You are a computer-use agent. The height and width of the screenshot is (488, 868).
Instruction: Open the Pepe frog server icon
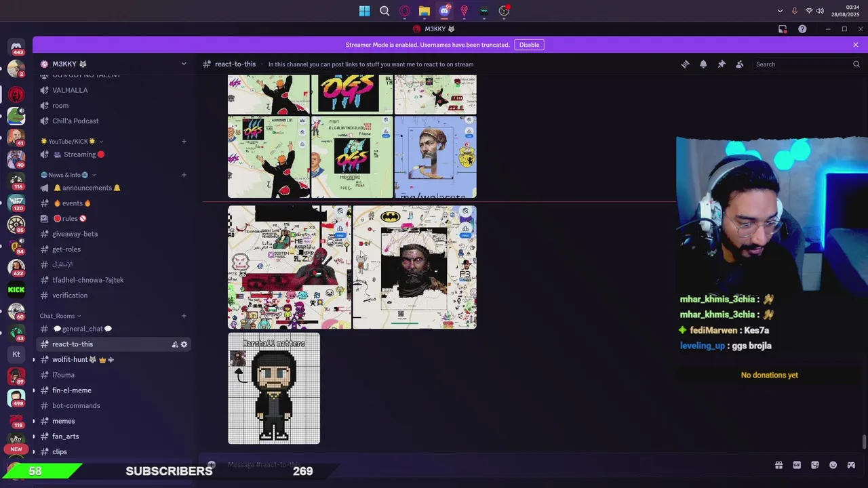[16, 116]
